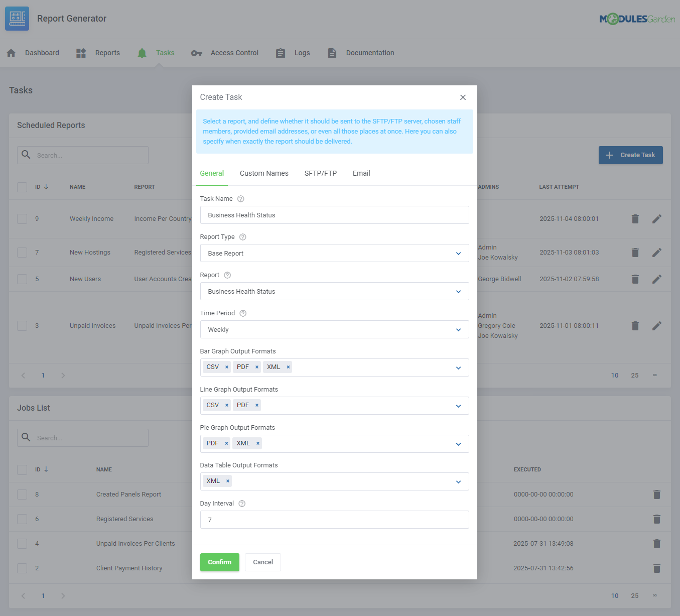Click the Day Interval help icon
Screen dimensions: 680x616
click(242, 504)
